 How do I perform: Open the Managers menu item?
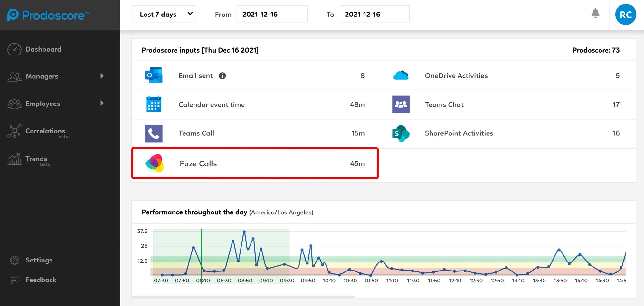pyautogui.click(x=42, y=76)
